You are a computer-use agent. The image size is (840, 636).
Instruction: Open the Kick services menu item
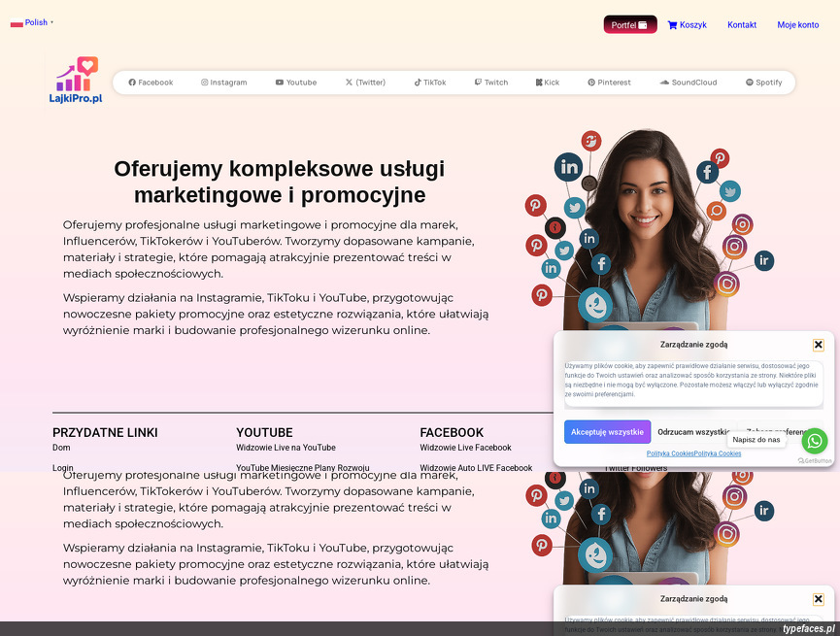(547, 83)
